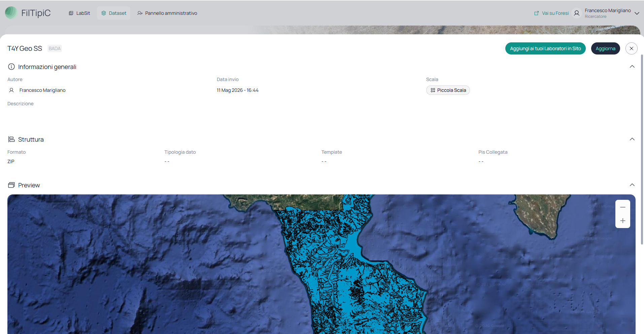Collapse the Struttura section

[x=632, y=139]
